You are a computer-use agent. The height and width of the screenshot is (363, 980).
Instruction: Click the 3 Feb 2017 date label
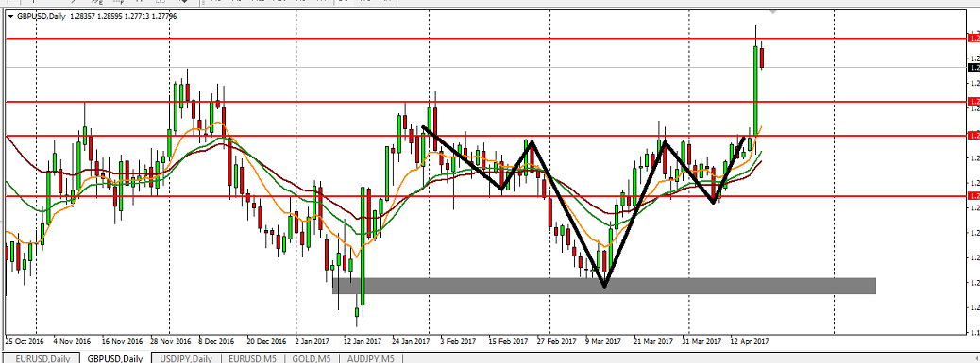tap(459, 342)
